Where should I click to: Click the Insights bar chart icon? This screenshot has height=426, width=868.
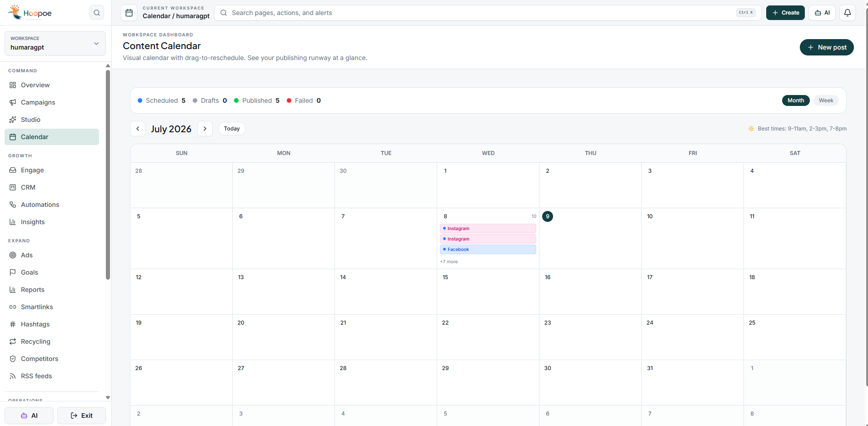point(13,222)
